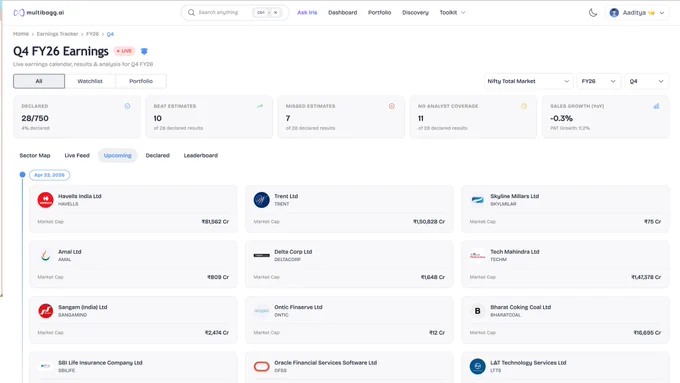The image size is (680, 383).
Task: Click the Sangam (India) Ltd name
Action: point(83,307)
